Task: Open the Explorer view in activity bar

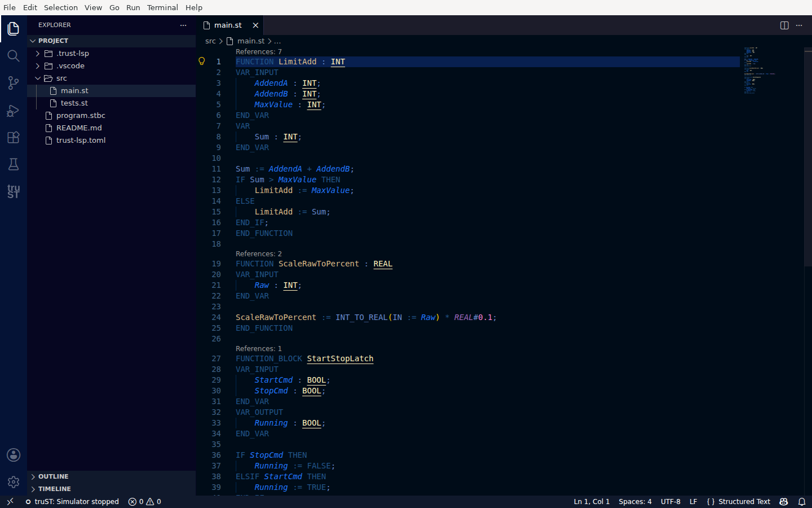Action: tap(14, 29)
